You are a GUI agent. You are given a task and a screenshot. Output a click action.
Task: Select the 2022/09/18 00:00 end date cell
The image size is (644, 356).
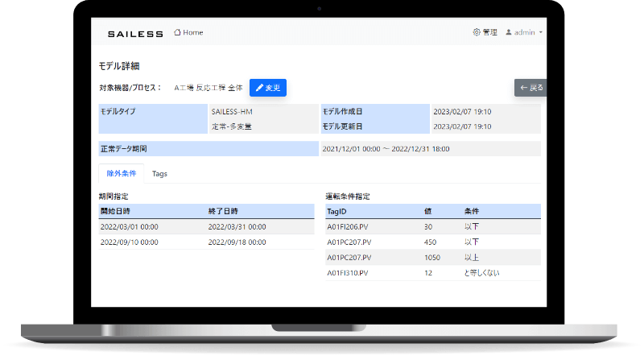point(237,242)
